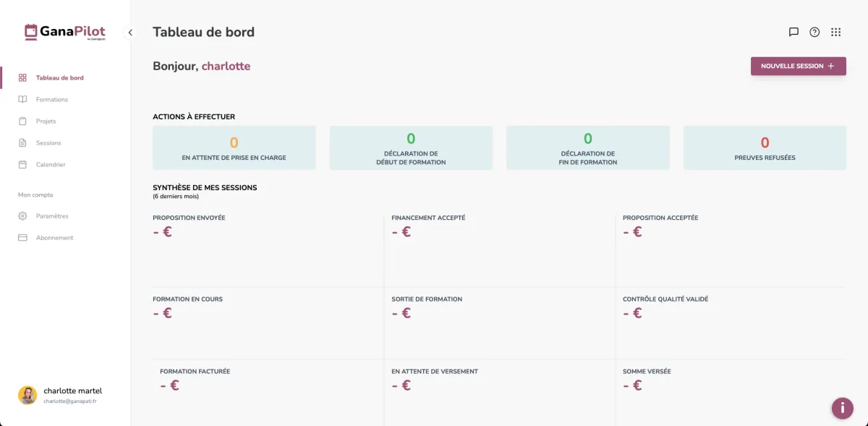Click the Nouvelle Session button

point(798,67)
